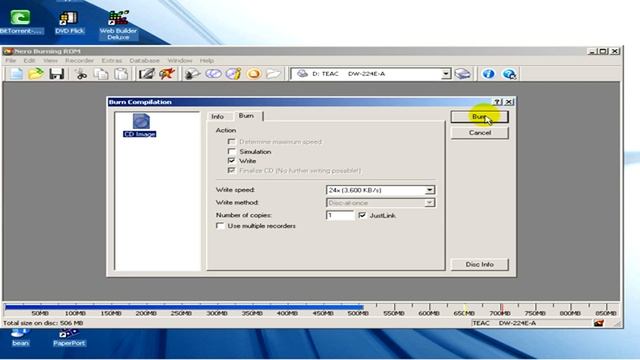
Task: Open Web Builder Deluxe desktop icon
Action: click(x=118, y=25)
